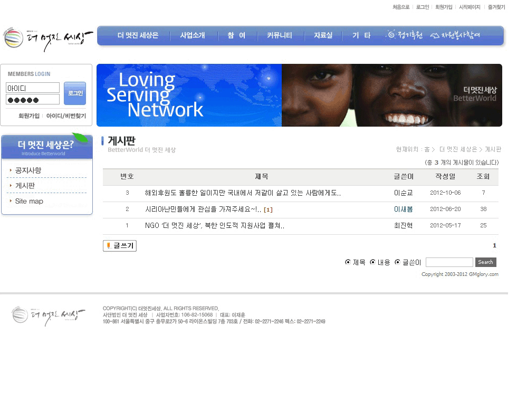Click breadcrumb 더 멋진 세상은 link
517x420 pixels.
click(x=458, y=149)
